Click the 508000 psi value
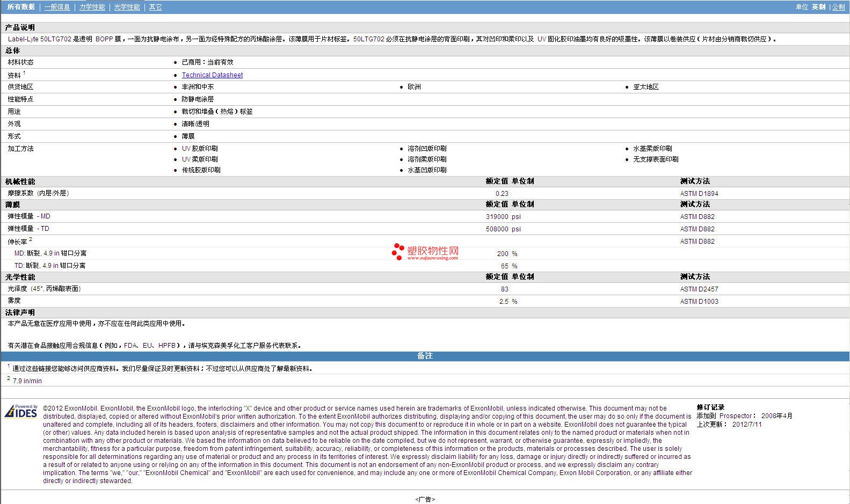The image size is (850, 504). coord(503,229)
